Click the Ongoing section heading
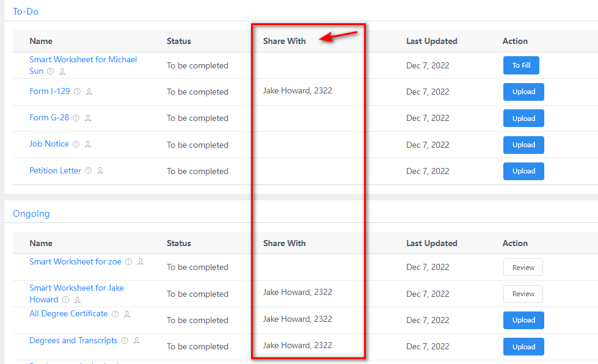The image size is (598, 364). (31, 214)
